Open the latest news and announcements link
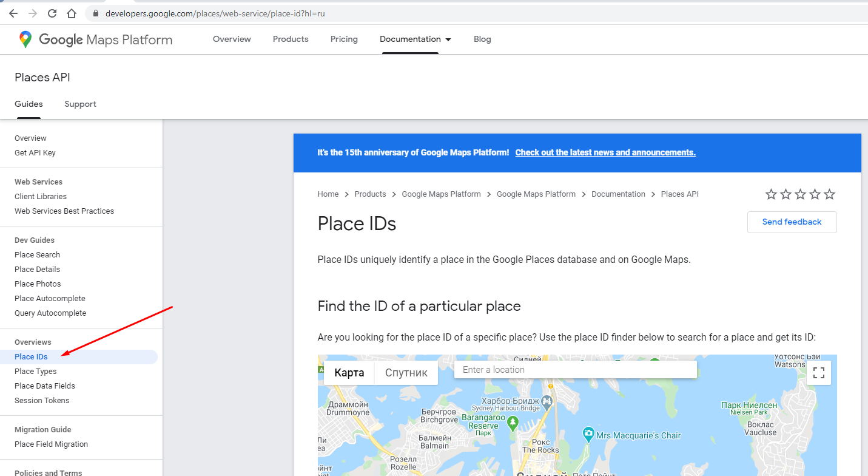 605,152
